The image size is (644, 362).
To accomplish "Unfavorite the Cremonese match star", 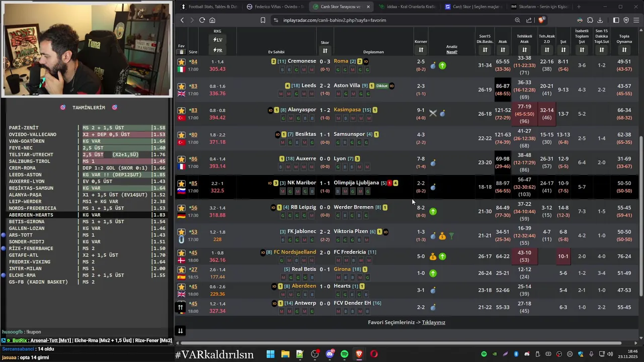I will click(182, 62).
